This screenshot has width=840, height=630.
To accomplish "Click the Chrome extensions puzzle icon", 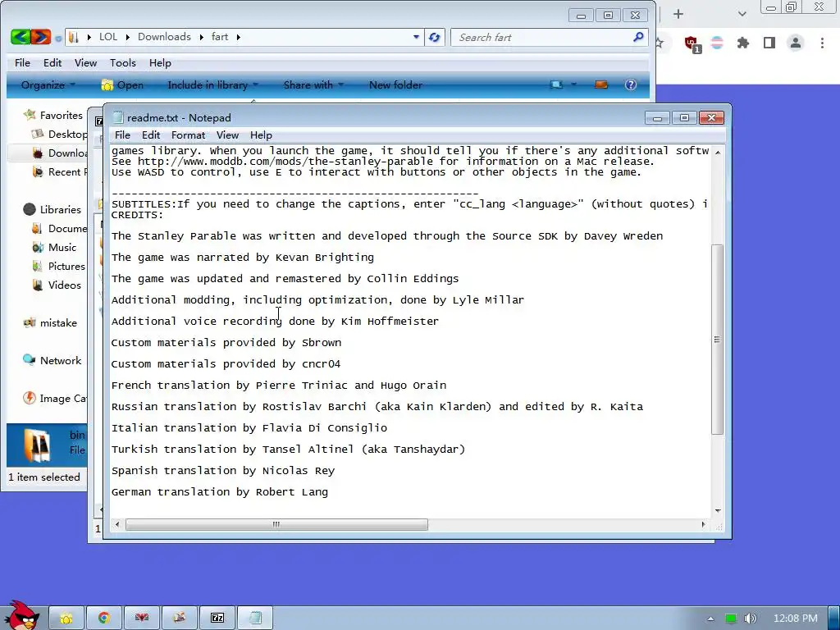I will [742, 43].
